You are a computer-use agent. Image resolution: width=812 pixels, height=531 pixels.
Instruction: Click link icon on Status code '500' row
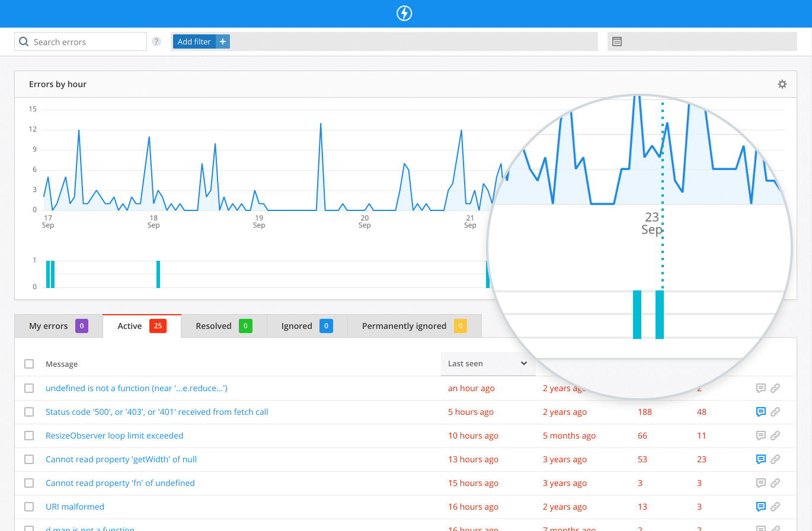775,412
